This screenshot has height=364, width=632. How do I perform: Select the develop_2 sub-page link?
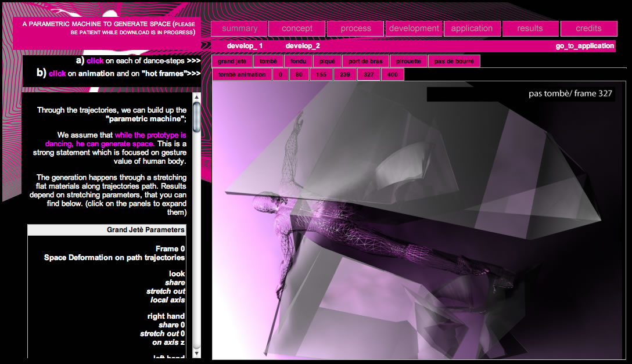tap(303, 46)
